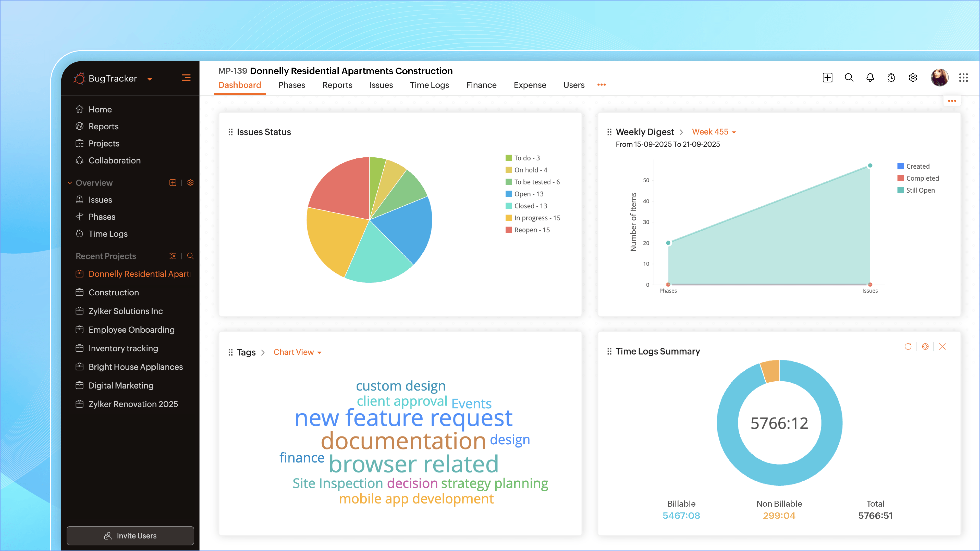Click the timer icon in top bar
The width and height of the screenshot is (980, 551).
click(891, 78)
